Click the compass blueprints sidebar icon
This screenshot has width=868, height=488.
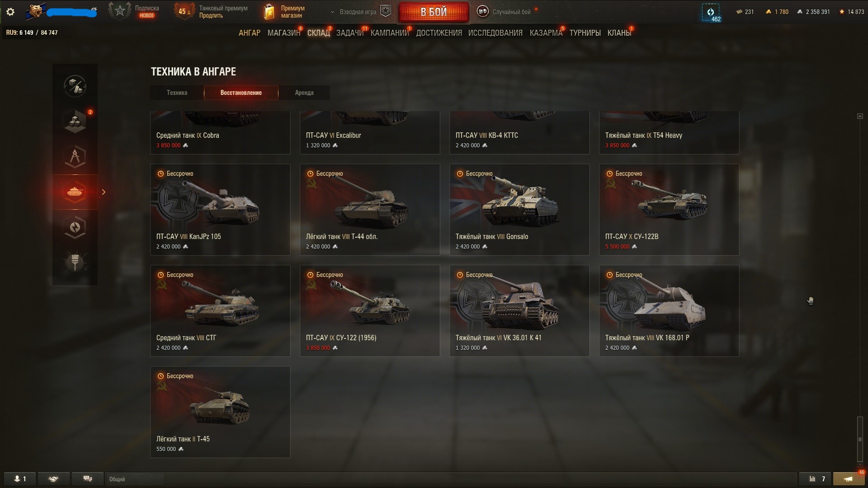[x=75, y=156]
